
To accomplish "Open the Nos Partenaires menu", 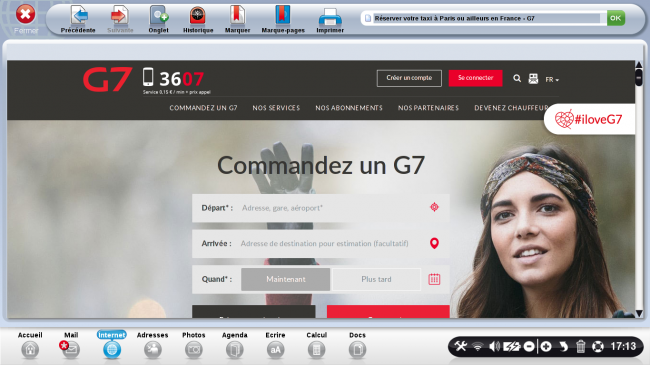I will coord(428,108).
